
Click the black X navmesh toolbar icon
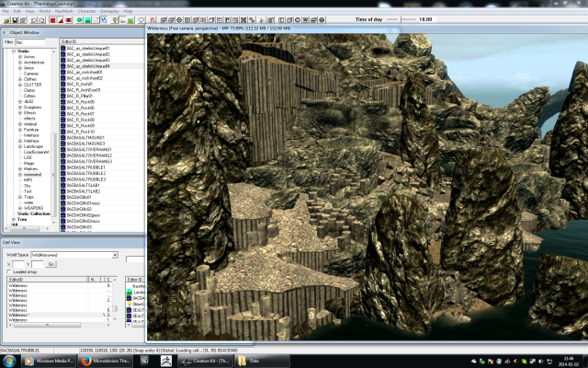coord(243,19)
